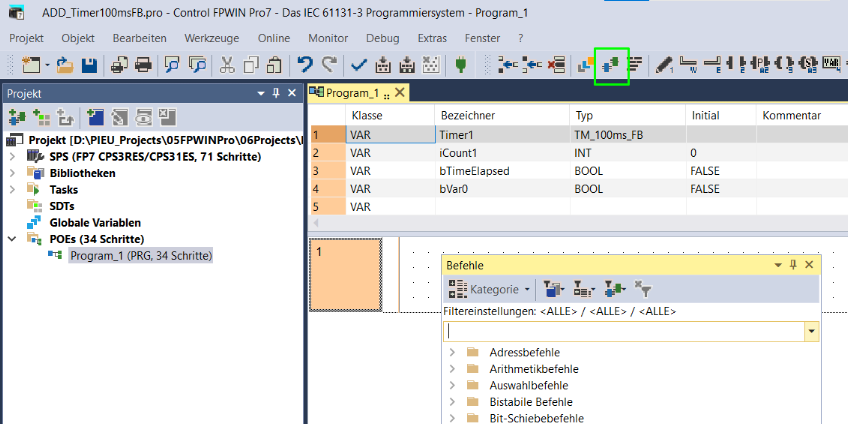Select Program_1 (PRG, 34 Schritte) in tree
The height and width of the screenshot is (424, 848).
[141, 255]
